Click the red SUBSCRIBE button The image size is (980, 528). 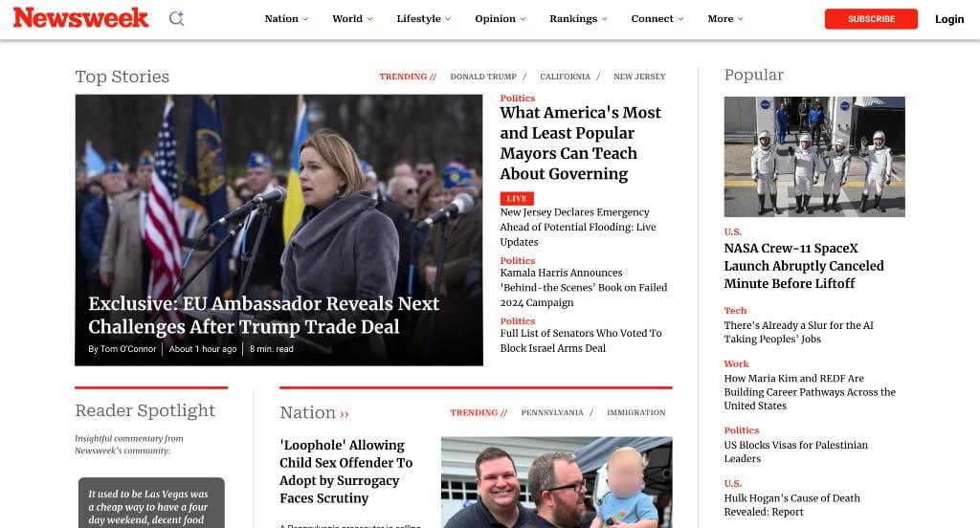click(871, 19)
